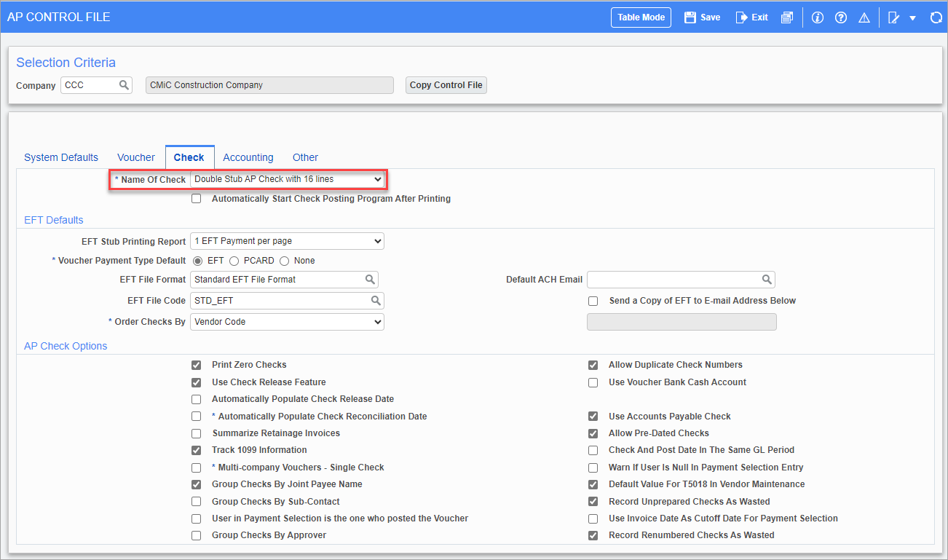Click the edit pencil icon in the header
The height and width of the screenshot is (560, 948).
coord(895,17)
